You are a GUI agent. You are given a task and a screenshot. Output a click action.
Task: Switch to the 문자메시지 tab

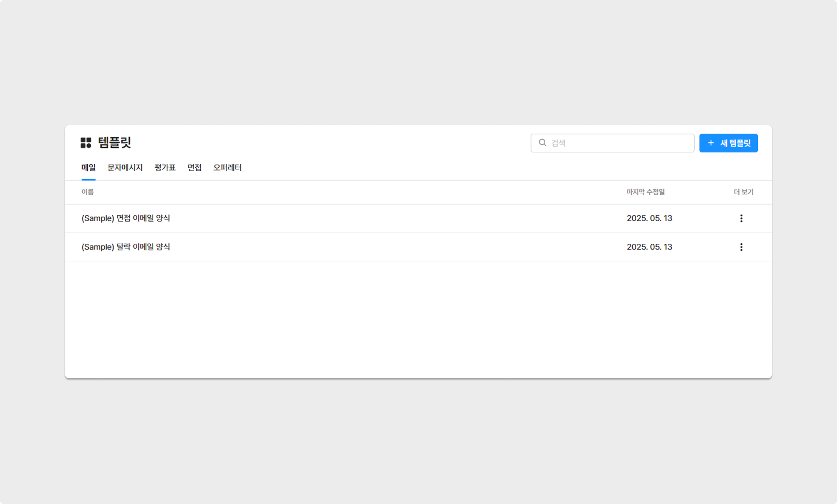pos(125,168)
